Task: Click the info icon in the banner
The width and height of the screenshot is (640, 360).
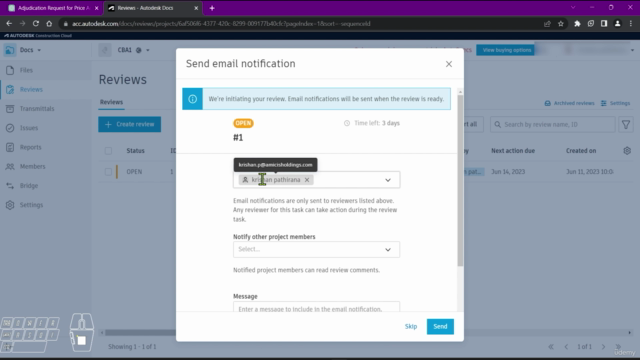Action: 192,99
